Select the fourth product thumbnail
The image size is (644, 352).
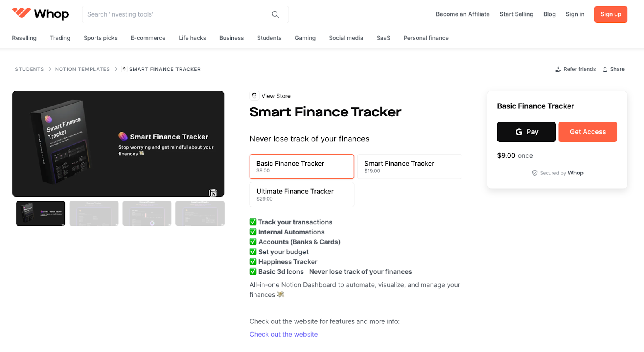tap(200, 213)
